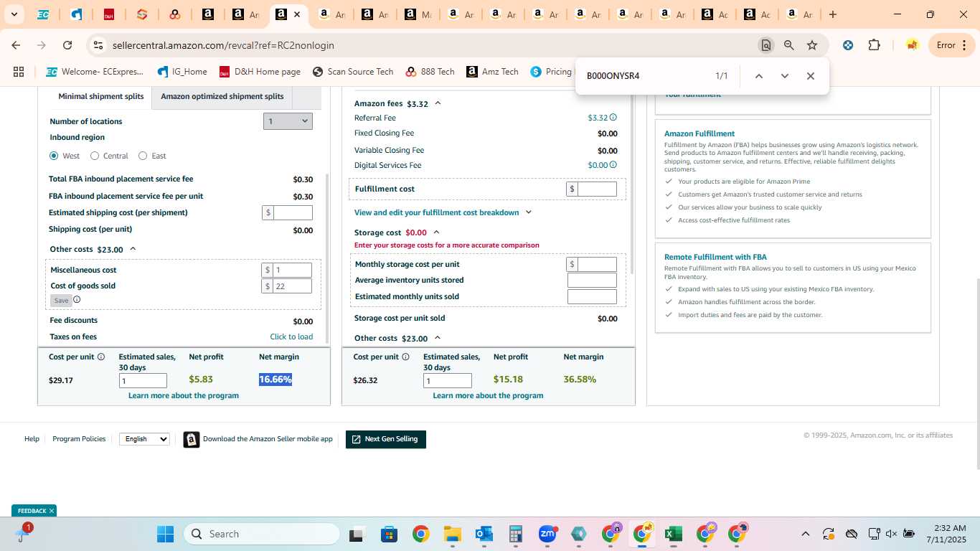Click the Save button under Cost of goods sold

(x=61, y=300)
